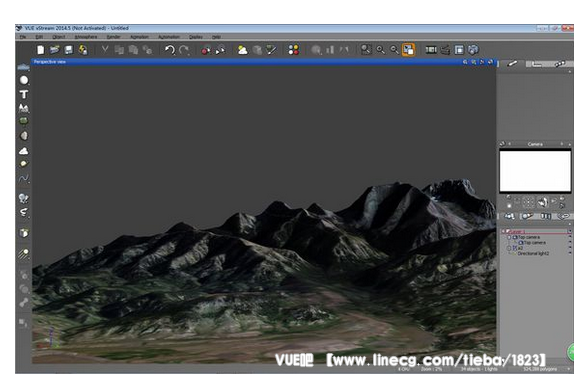
Task: Click the Perspective view title bar
Action: pyautogui.click(x=264, y=62)
